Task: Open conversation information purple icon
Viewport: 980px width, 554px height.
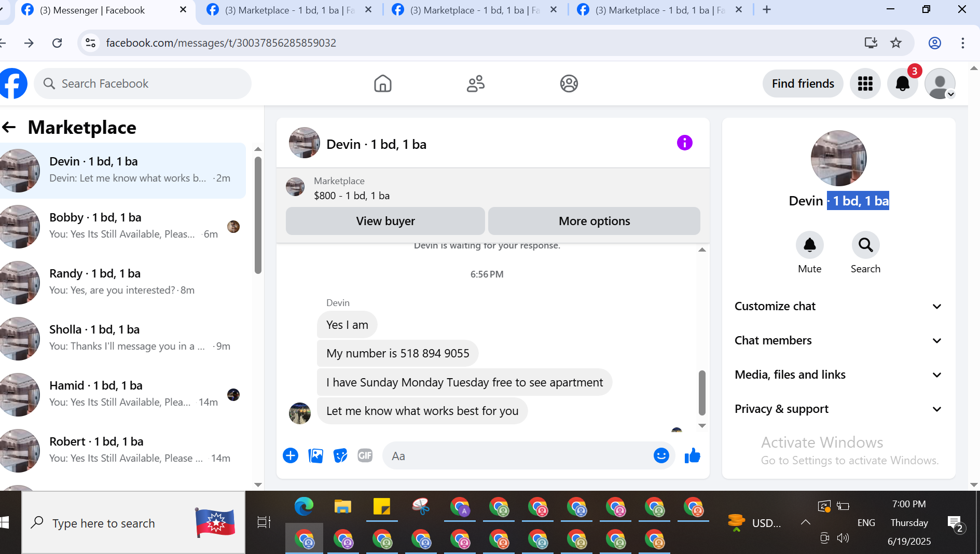Action: 685,143
